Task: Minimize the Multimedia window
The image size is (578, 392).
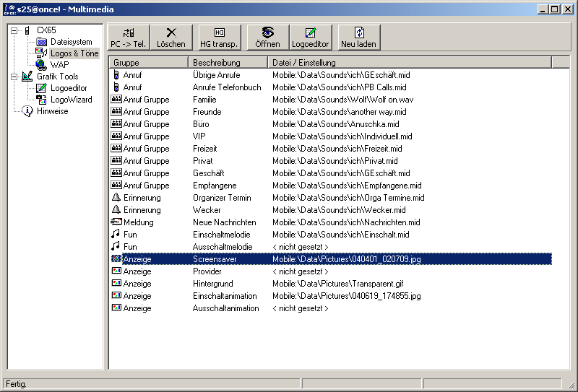Action: point(543,9)
